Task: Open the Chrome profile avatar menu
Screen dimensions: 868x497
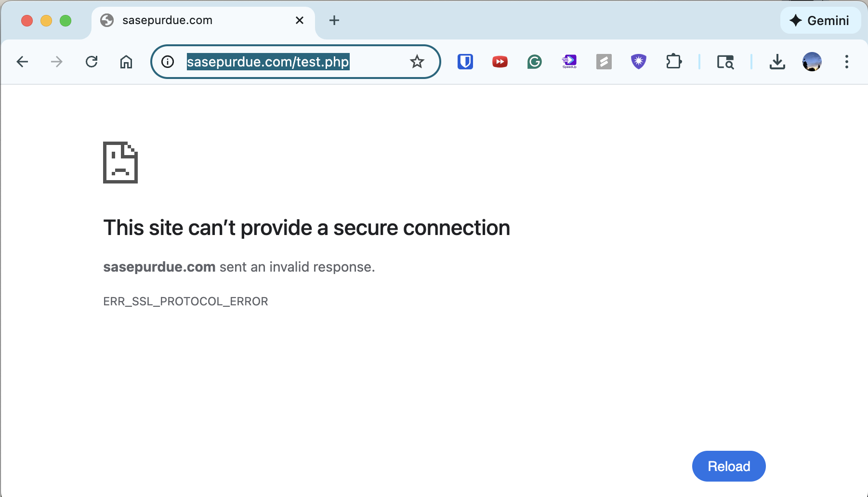Action: tap(812, 62)
